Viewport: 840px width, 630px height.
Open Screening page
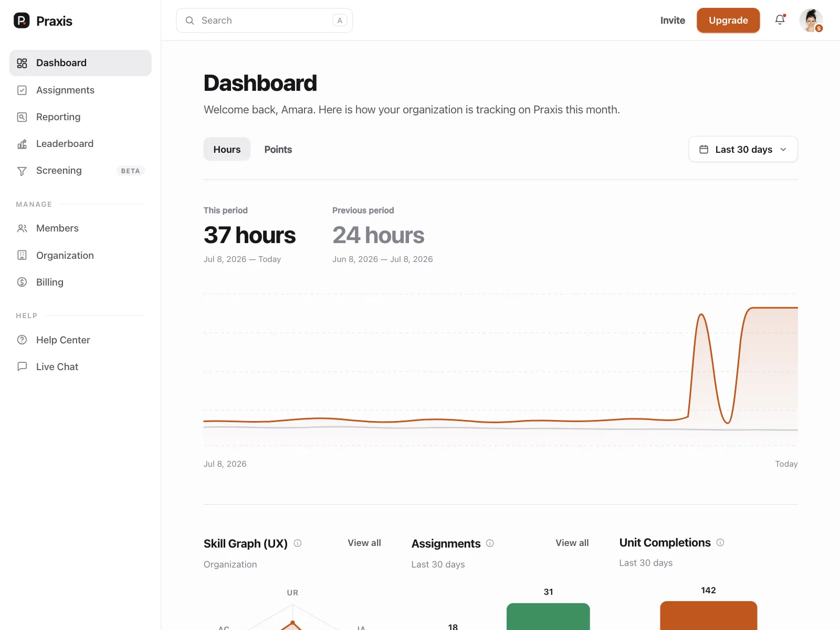click(x=80, y=171)
